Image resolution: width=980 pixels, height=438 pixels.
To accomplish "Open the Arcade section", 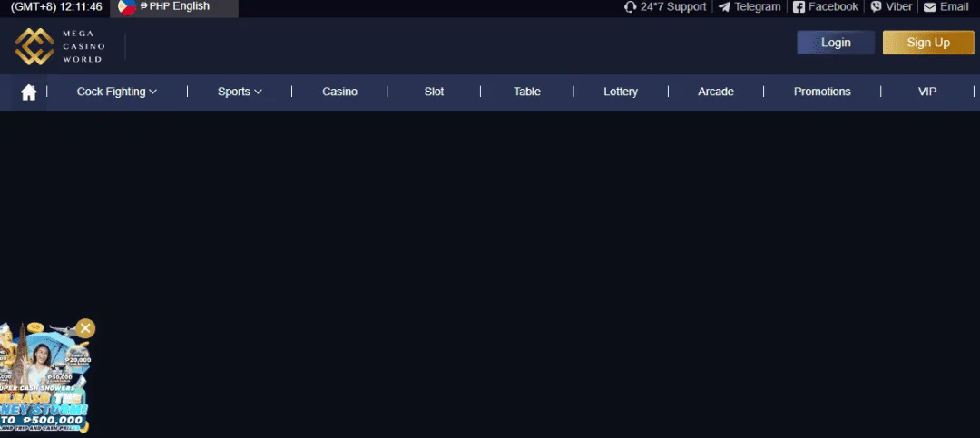I will pyautogui.click(x=716, y=92).
